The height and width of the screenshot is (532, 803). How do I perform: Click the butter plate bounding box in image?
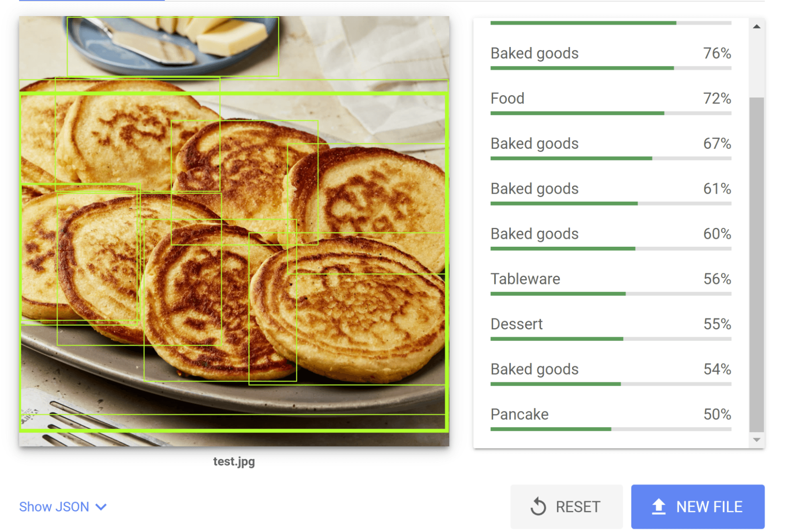[x=173, y=47]
